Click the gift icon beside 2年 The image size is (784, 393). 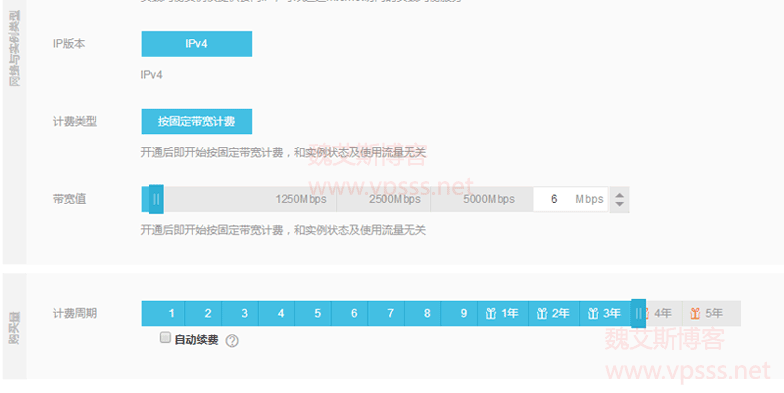coord(542,314)
